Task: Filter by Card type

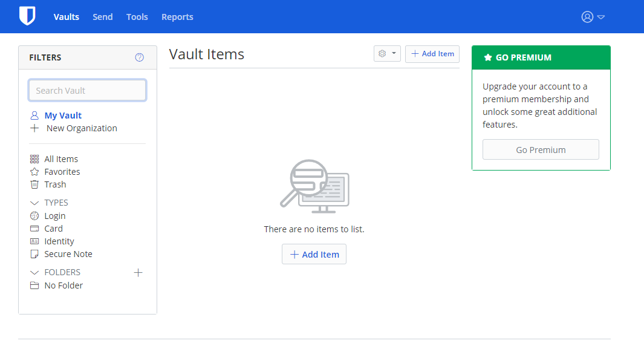Action: click(53, 229)
